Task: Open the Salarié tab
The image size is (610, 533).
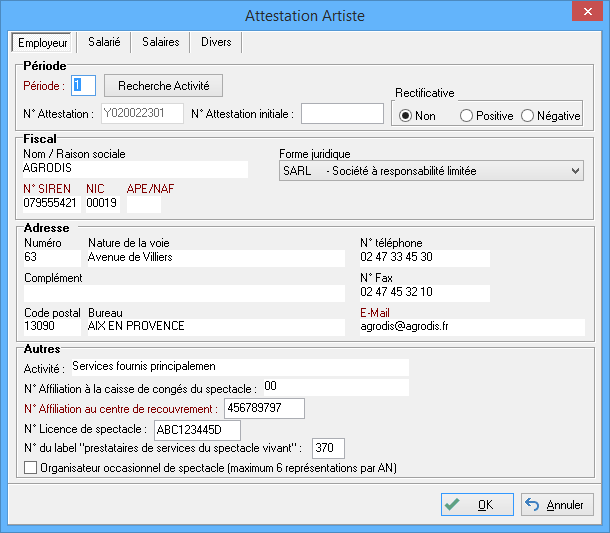Action: (x=104, y=42)
